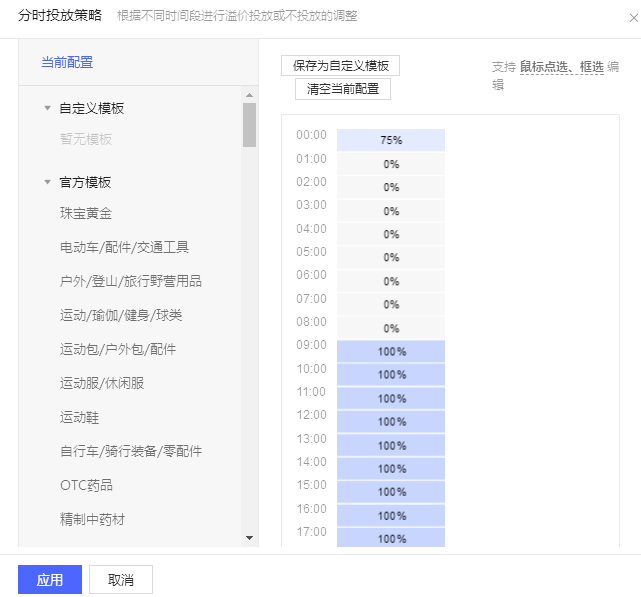
Task: Select the 15:00 slot at 100%
Action: pos(391,492)
